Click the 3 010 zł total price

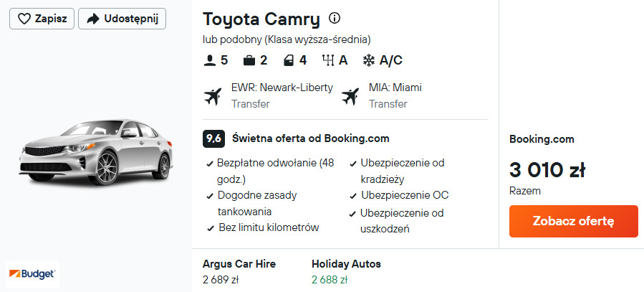point(547,171)
